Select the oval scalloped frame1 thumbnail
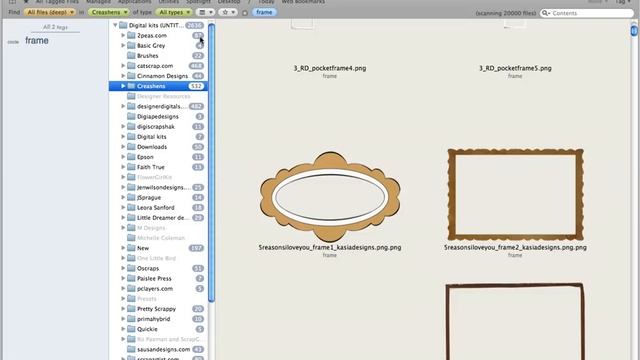This screenshot has width=640, height=360. 330,197
